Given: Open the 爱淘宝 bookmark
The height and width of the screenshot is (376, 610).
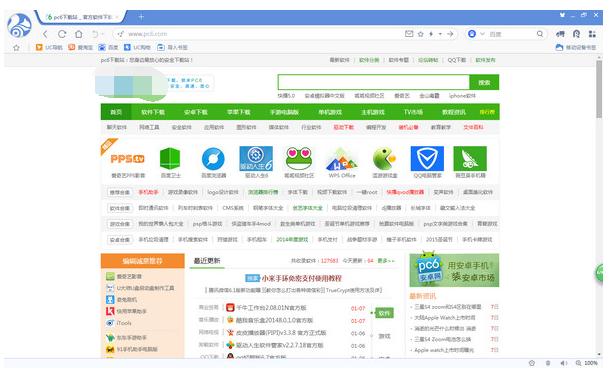Looking at the screenshot, I should point(81,47).
